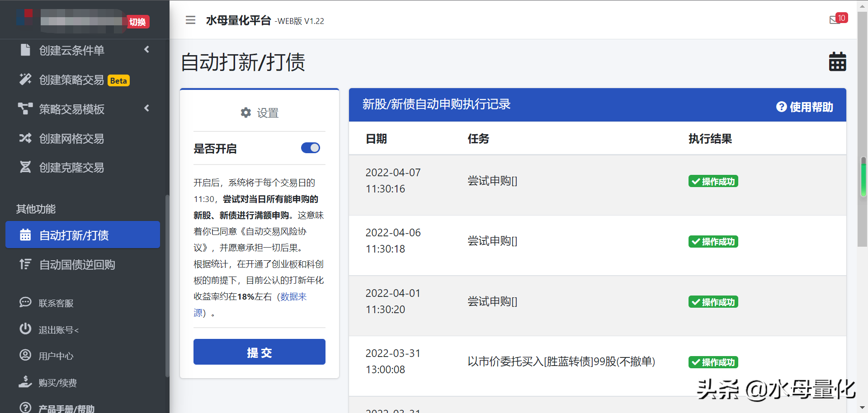Toggle the 是否开启 switch
The image size is (868, 413).
tap(311, 148)
